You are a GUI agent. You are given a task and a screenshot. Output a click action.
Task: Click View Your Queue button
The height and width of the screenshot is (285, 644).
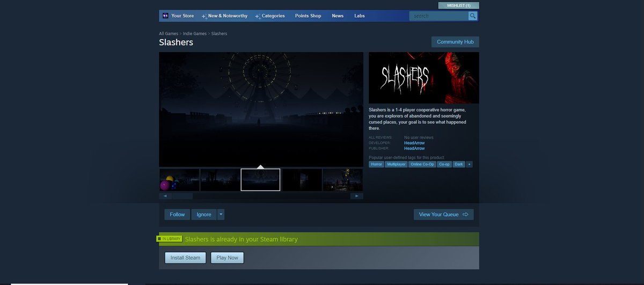443,215
